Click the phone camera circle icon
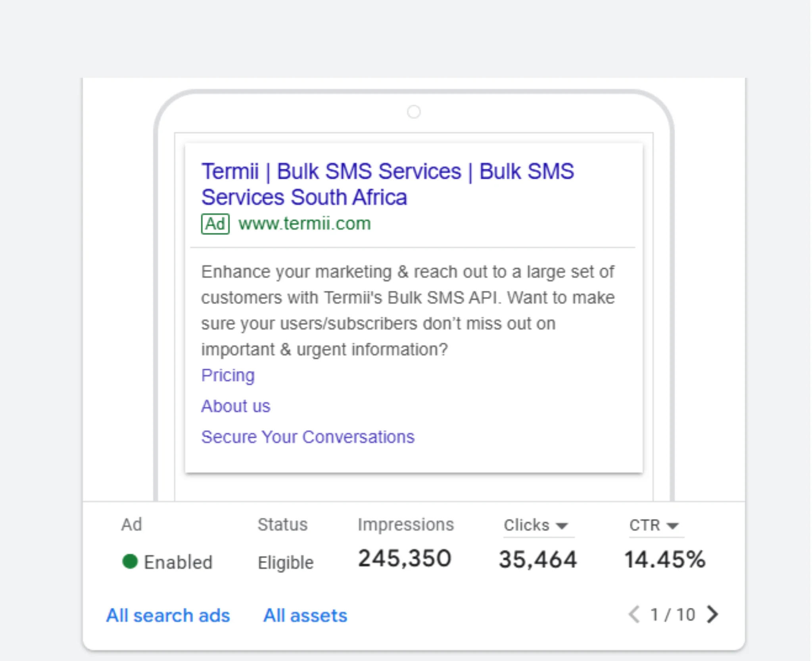Image resolution: width=812 pixels, height=661 pixels. pyautogui.click(x=414, y=112)
